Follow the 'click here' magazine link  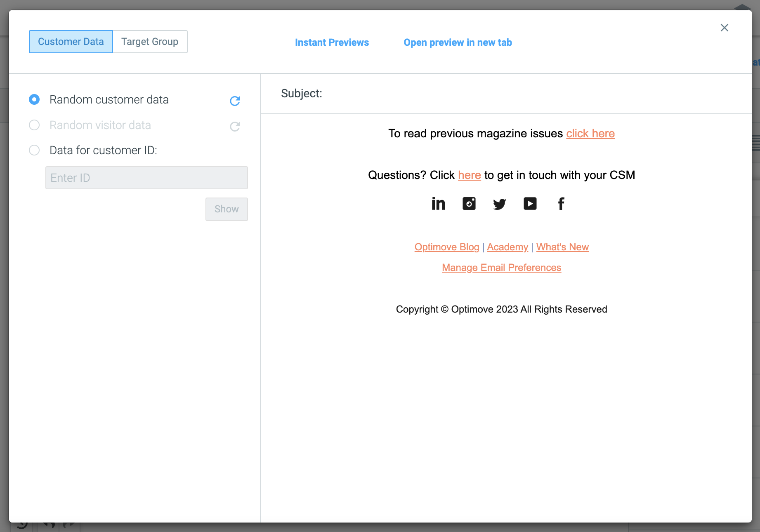point(590,134)
